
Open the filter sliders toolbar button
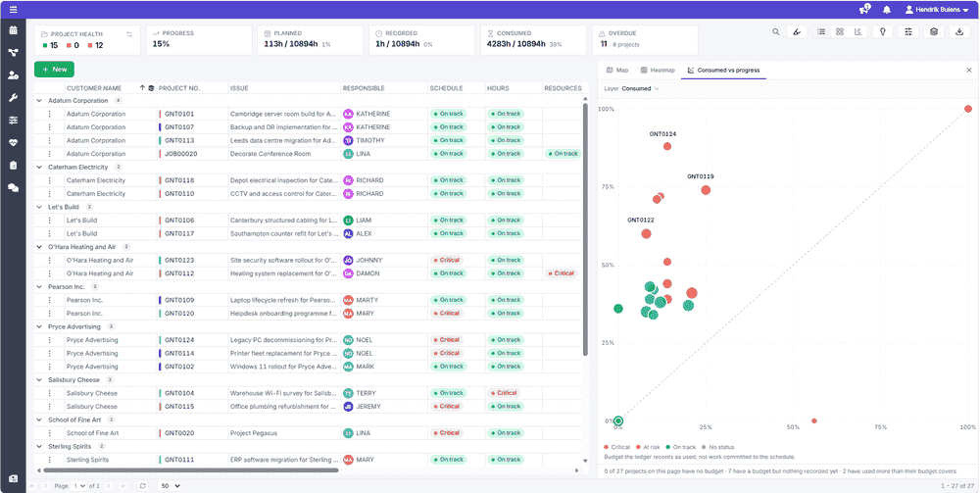tap(908, 32)
